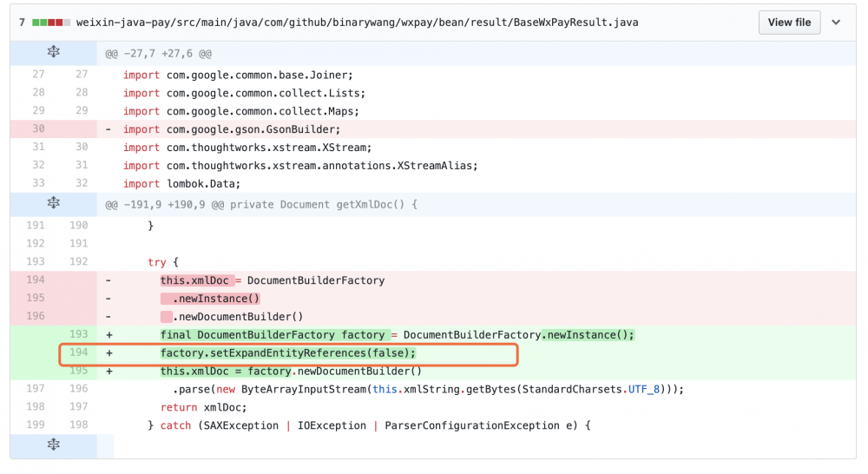Click the removed .newDocumentBuilder() line

pos(232,317)
